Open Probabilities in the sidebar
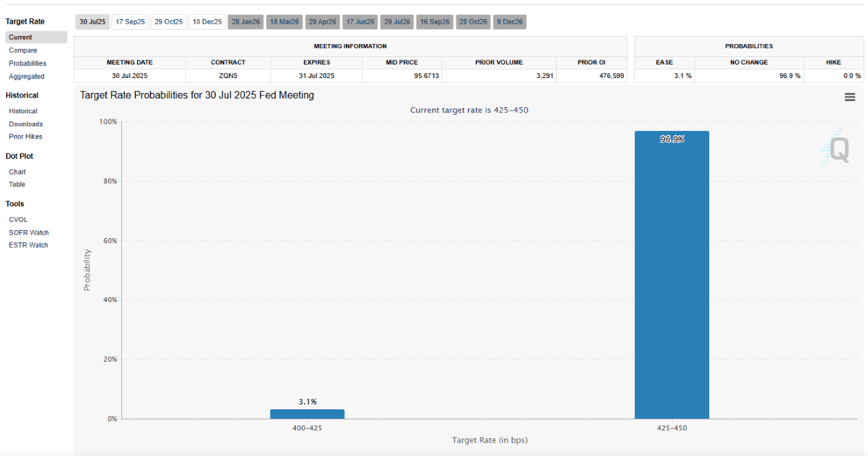Image resolution: width=868 pixels, height=456 pixels. [x=28, y=63]
